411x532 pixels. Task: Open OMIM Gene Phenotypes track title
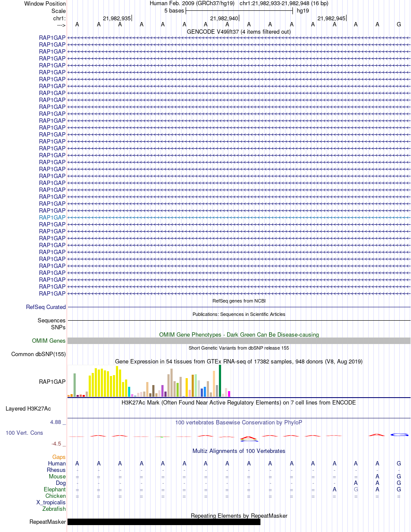pyautogui.click(x=239, y=334)
